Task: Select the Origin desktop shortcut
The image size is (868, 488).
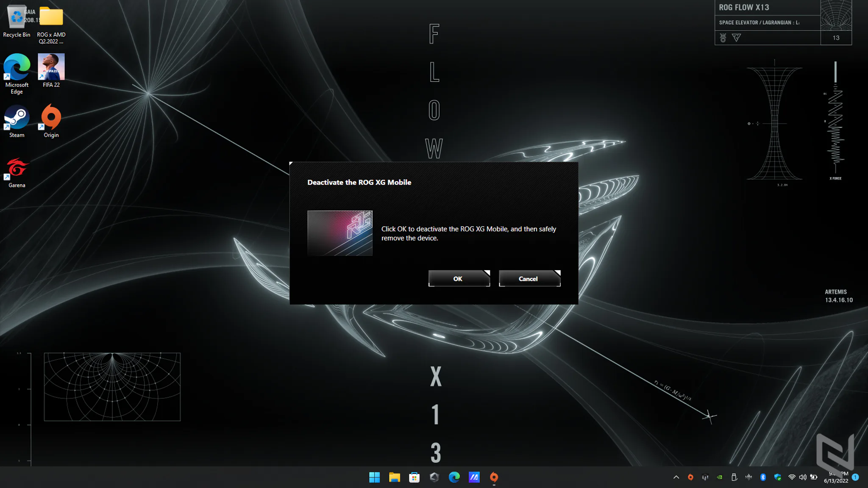Action: pyautogui.click(x=51, y=121)
